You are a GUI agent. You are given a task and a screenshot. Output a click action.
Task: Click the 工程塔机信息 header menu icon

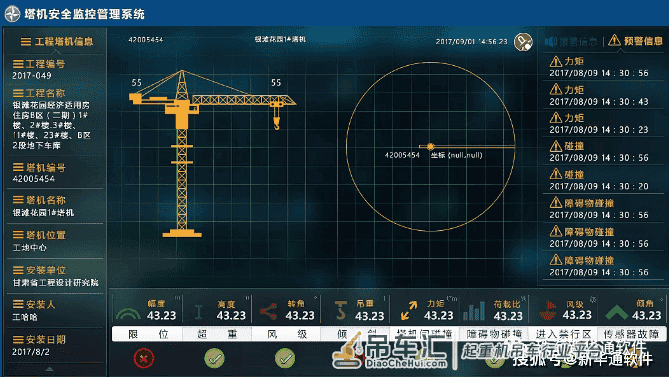click(x=26, y=41)
